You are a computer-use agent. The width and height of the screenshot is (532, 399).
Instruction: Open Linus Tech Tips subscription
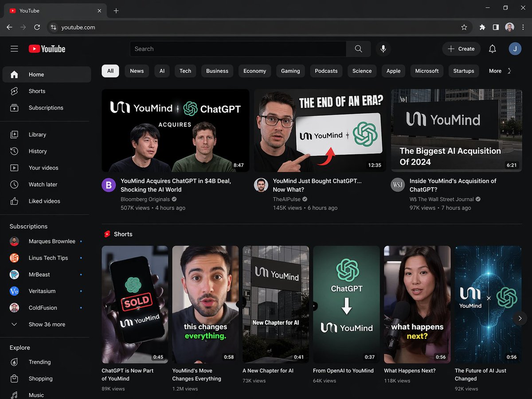coord(47,258)
